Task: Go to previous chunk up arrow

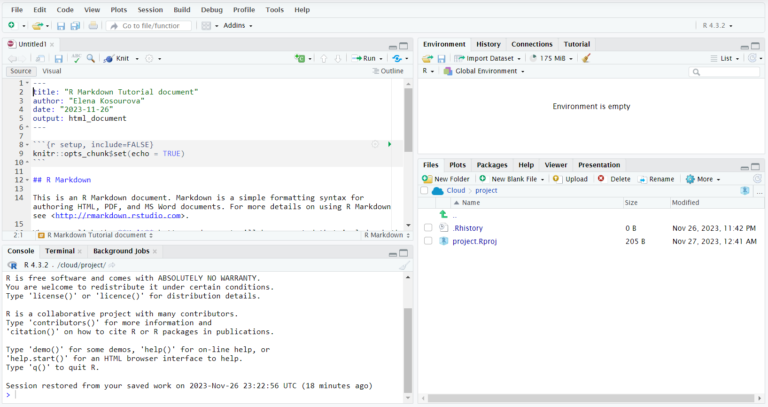Action: [x=324, y=58]
